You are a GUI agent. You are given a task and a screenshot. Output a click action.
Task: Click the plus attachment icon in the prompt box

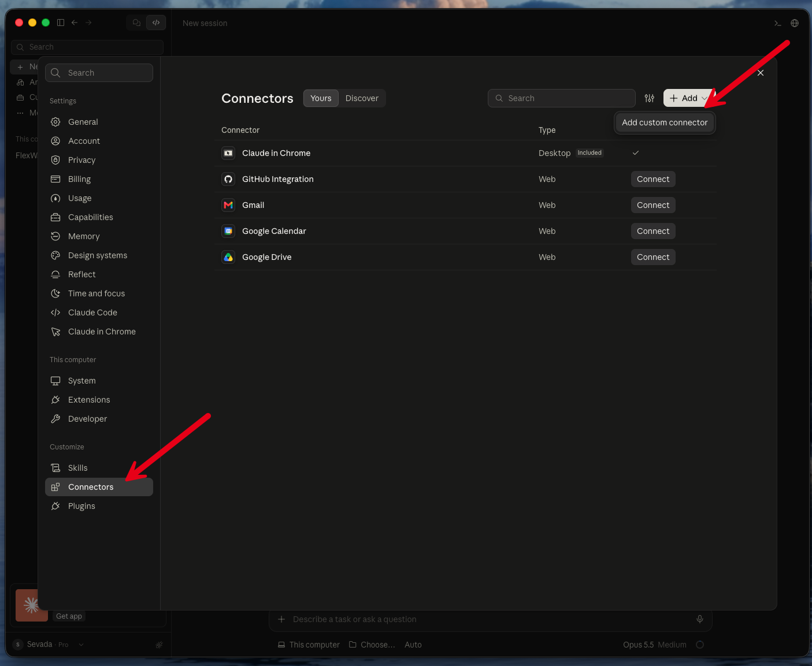pyautogui.click(x=281, y=619)
